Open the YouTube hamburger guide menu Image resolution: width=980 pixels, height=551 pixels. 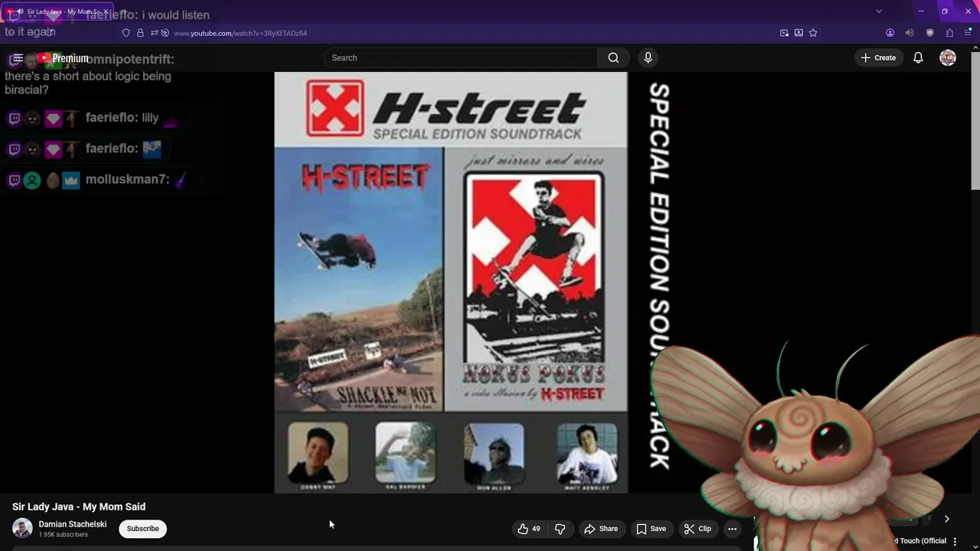click(18, 58)
